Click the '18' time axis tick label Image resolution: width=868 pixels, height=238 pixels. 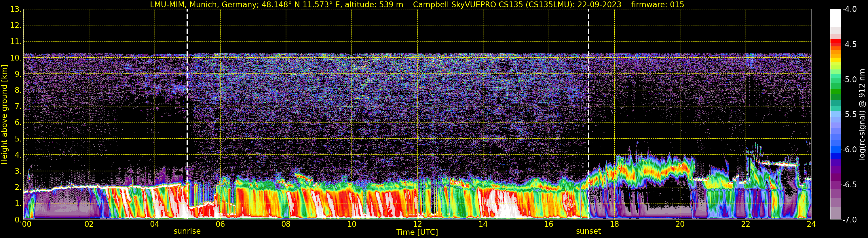[614, 224]
